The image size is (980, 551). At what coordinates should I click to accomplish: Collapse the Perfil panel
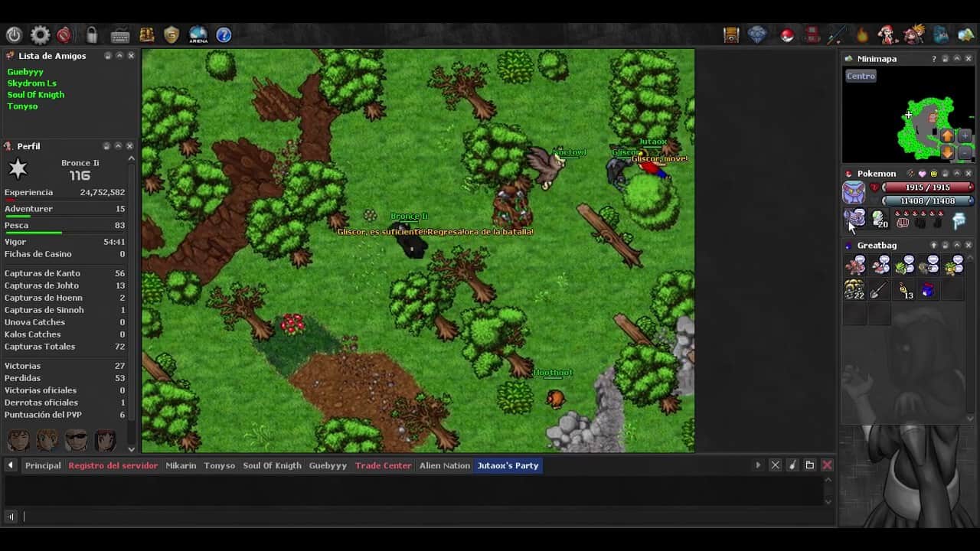(x=118, y=146)
